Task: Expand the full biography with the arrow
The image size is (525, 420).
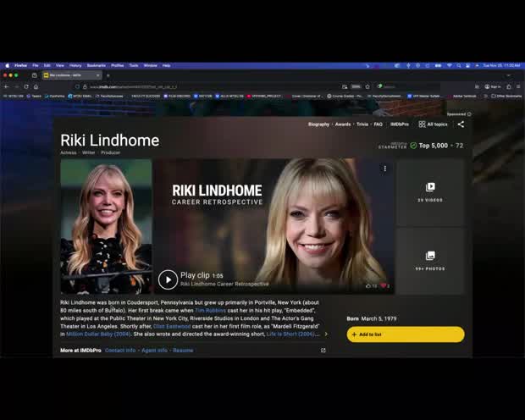Action: (x=326, y=334)
